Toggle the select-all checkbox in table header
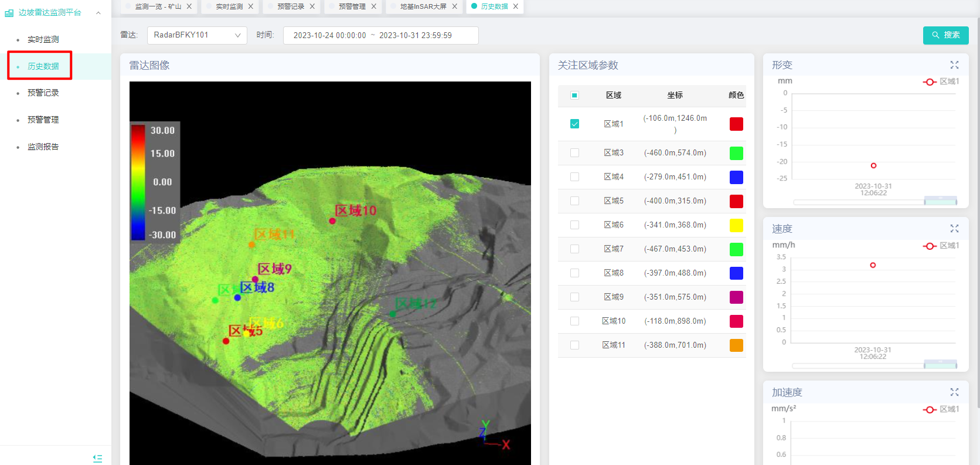This screenshot has height=465, width=980. coord(574,95)
